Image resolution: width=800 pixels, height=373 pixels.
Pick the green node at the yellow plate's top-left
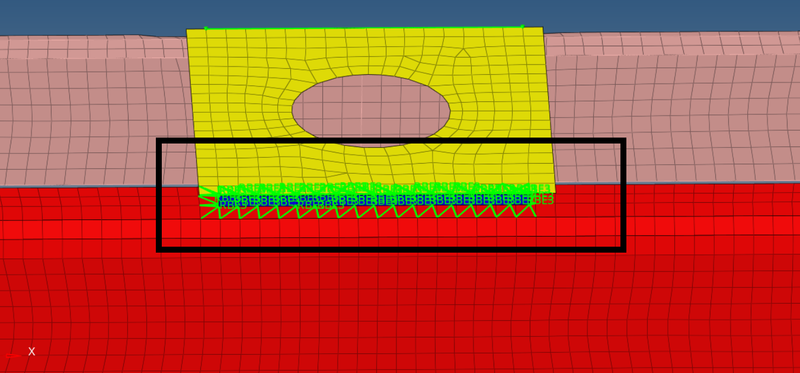(x=206, y=29)
